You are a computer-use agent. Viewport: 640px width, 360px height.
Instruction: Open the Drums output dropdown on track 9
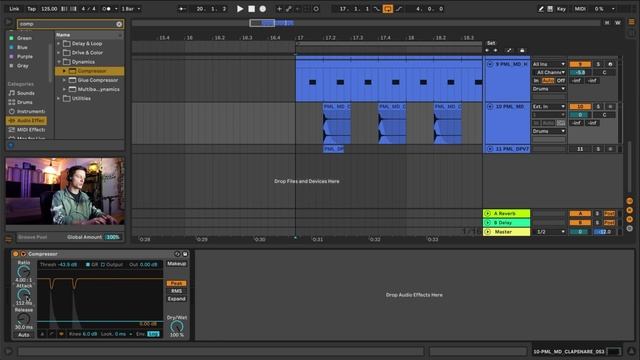[549, 89]
